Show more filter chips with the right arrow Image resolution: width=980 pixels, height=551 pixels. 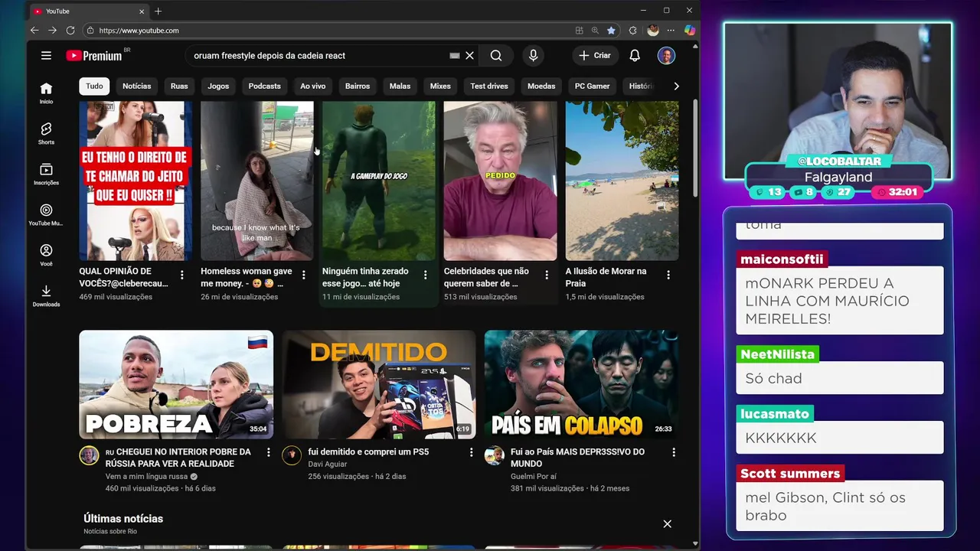pyautogui.click(x=676, y=86)
